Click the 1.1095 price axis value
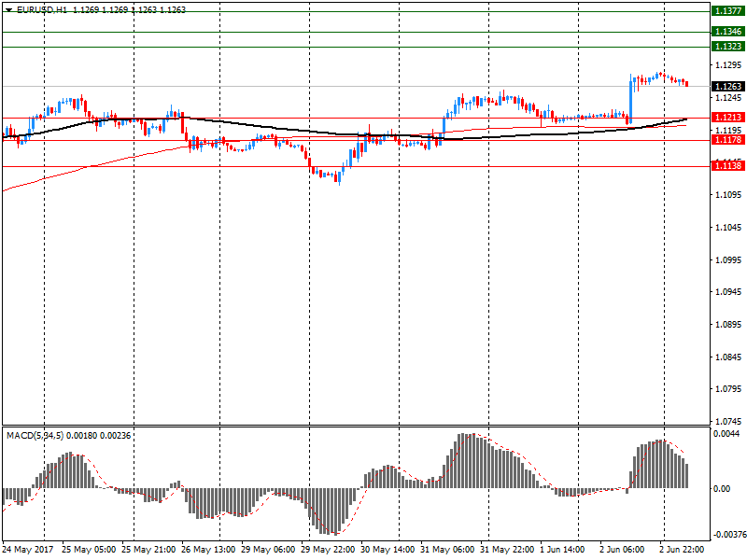 point(728,195)
